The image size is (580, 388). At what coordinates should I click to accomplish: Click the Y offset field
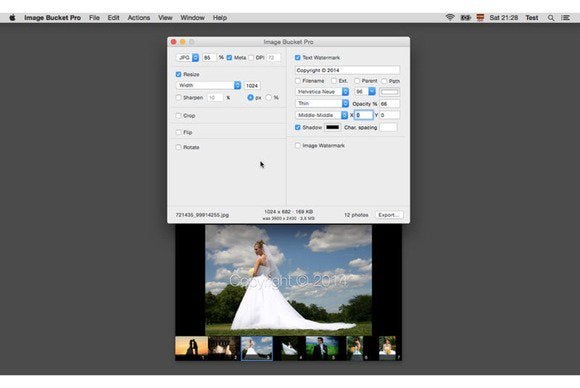click(390, 115)
